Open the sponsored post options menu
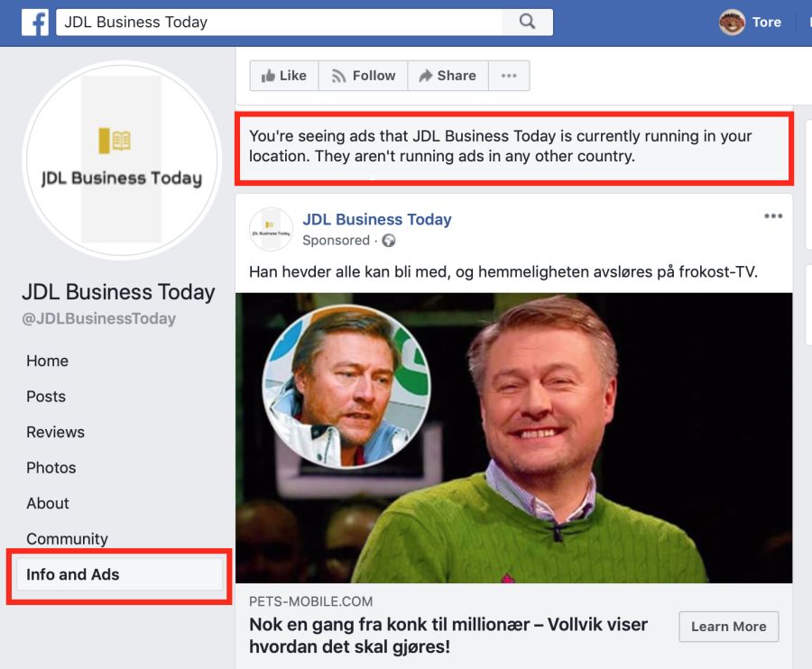The image size is (812, 669). tap(773, 215)
